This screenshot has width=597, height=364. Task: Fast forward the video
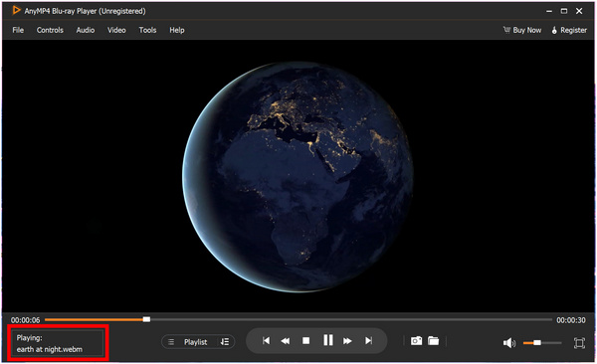click(x=347, y=341)
